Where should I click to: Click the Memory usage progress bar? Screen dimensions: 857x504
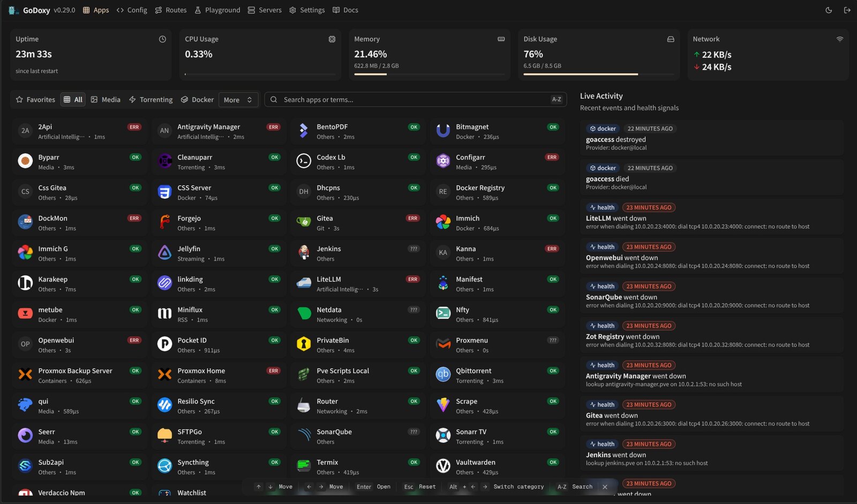[430, 74]
